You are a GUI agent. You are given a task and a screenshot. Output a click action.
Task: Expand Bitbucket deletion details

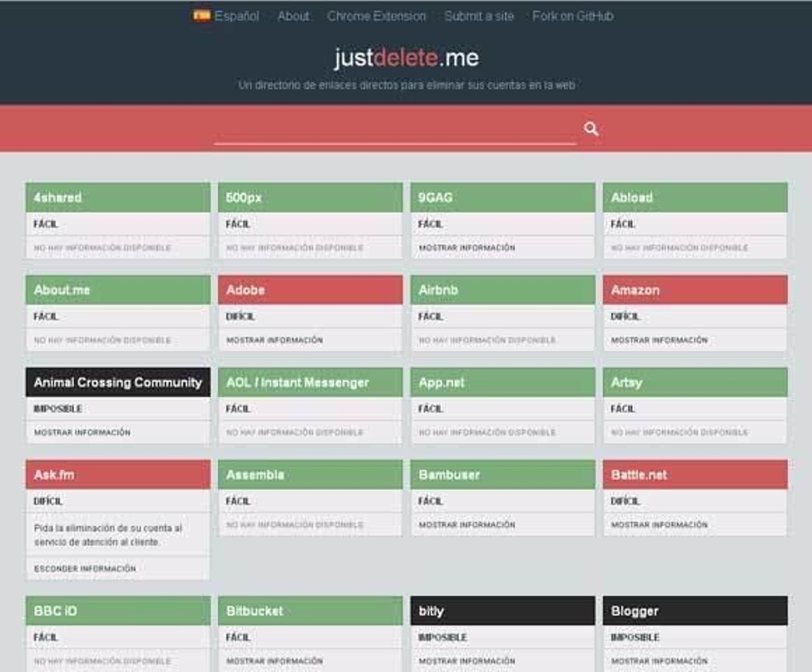point(275,661)
